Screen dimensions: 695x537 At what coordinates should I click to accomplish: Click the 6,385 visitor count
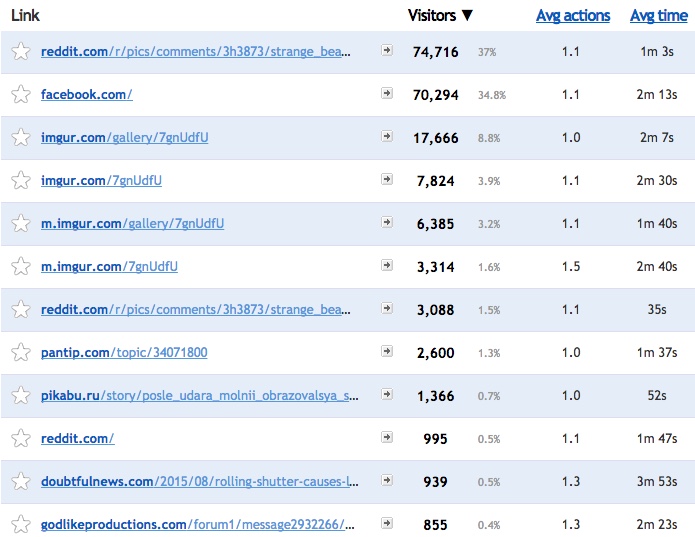(x=435, y=224)
